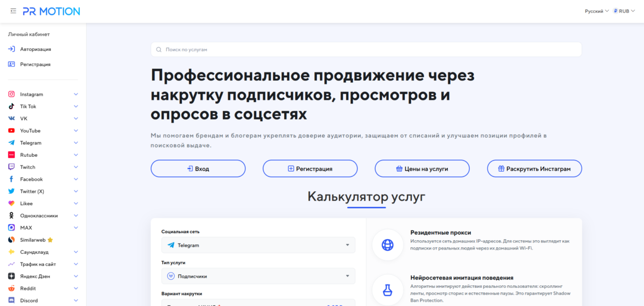The width and height of the screenshot is (644, 306).
Task: Expand the VK menu chevron
Action: tap(76, 118)
